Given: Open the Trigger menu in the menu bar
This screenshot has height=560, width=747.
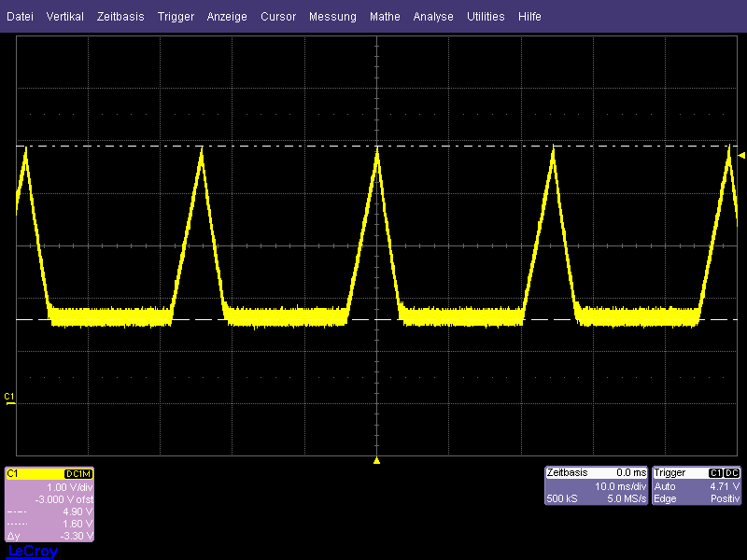Looking at the screenshot, I should point(176,17).
